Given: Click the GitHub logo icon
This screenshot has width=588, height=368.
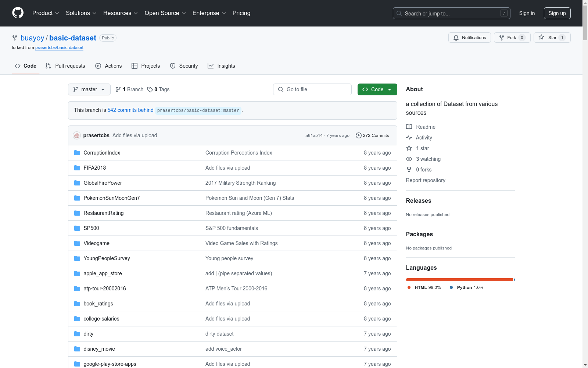Looking at the screenshot, I should click(18, 13).
